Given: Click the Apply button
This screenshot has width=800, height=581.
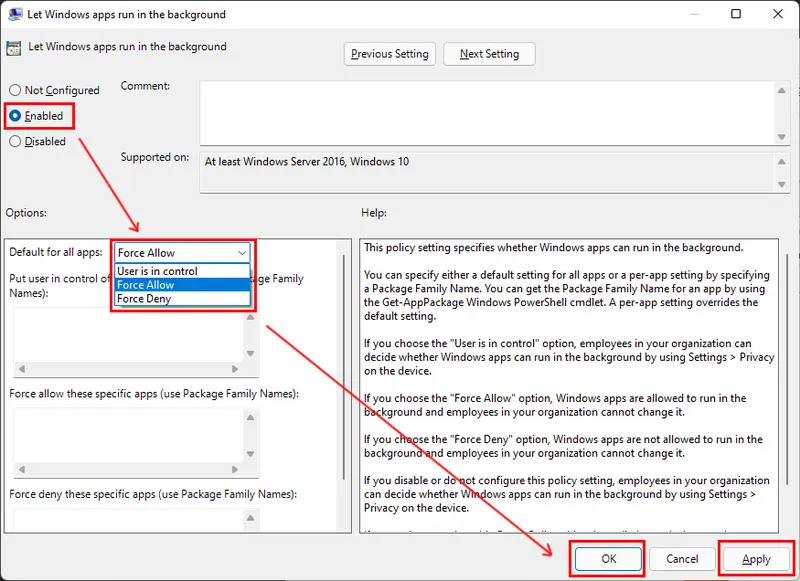Looking at the screenshot, I should pyautogui.click(x=756, y=559).
